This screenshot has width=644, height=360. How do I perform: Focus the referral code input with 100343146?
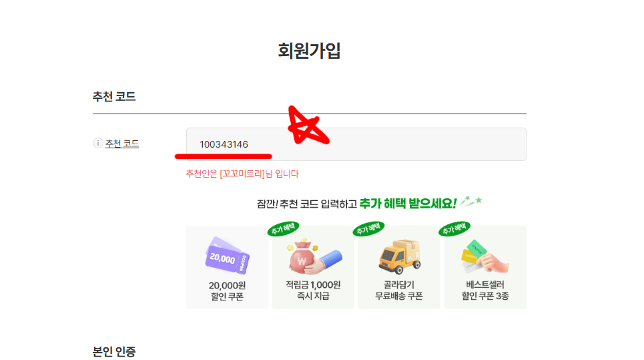click(x=356, y=144)
